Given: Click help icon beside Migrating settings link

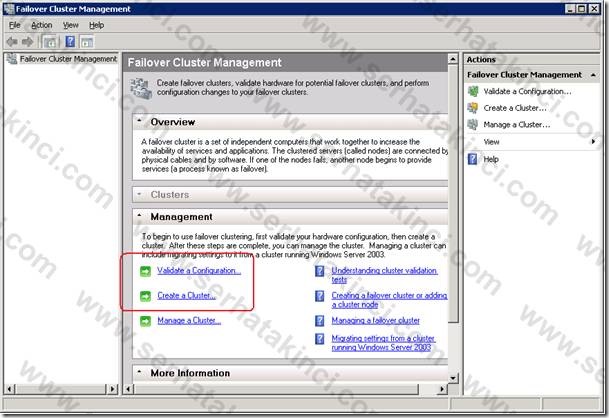Looking at the screenshot, I should click(x=320, y=339).
